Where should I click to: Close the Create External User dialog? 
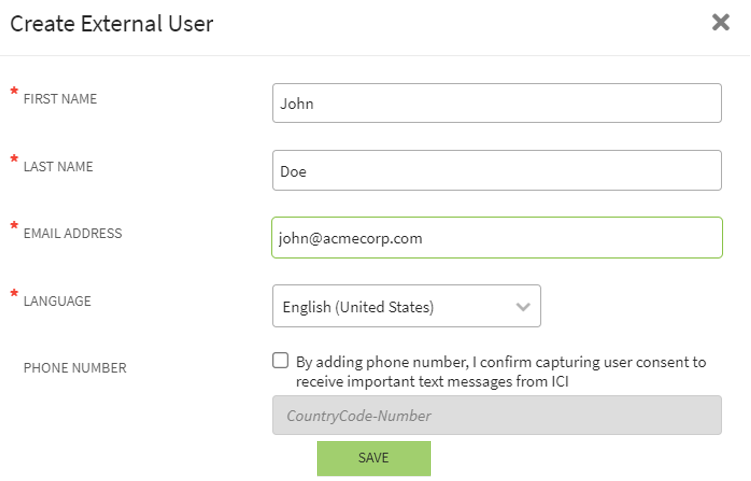pyautogui.click(x=720, y=23)
